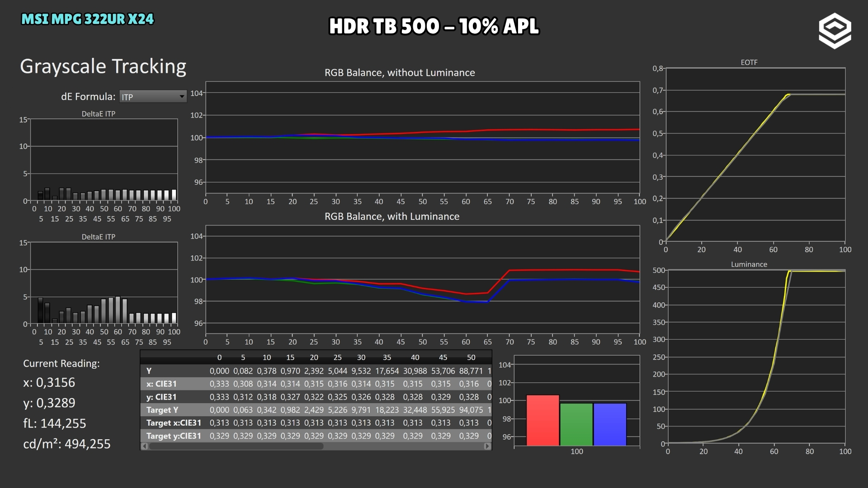Click the Target x:CIE31 row label
868x488 pixels.
tap(174, 423)
